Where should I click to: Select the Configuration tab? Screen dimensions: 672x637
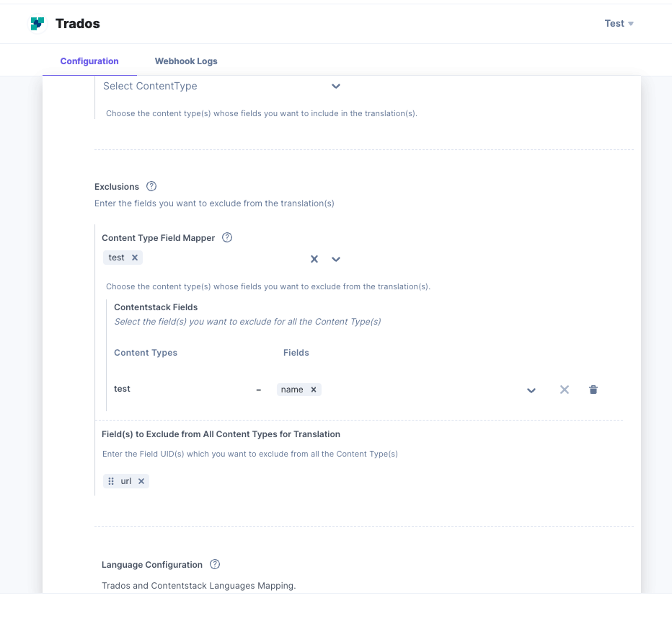[90, 61]
